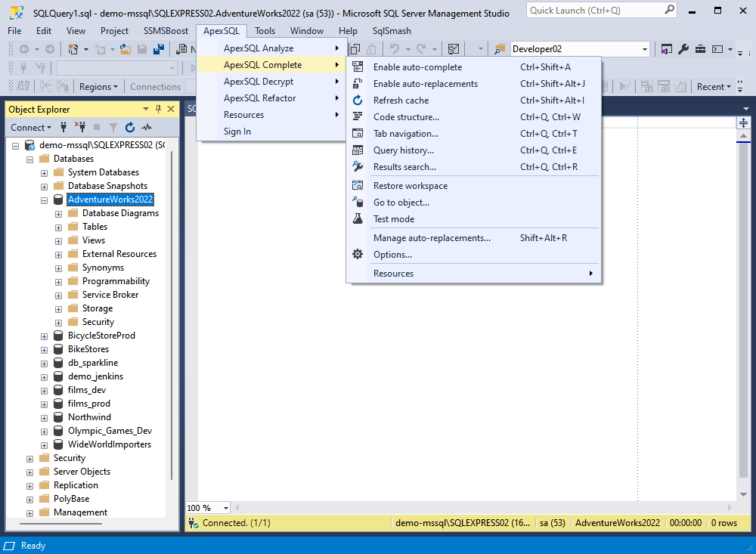Select the Northwind database in the tree
Screen dimensions: 756x554
(89, 417)
